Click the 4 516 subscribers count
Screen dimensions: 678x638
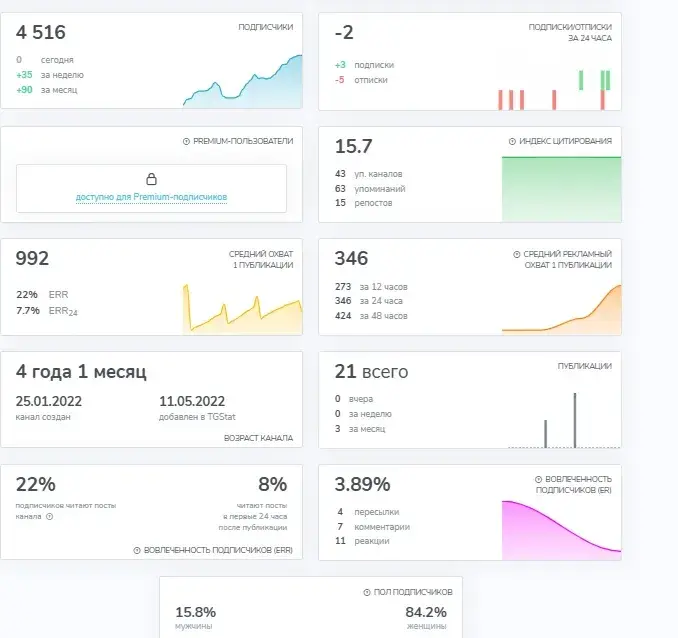click(x=41, y=32)
